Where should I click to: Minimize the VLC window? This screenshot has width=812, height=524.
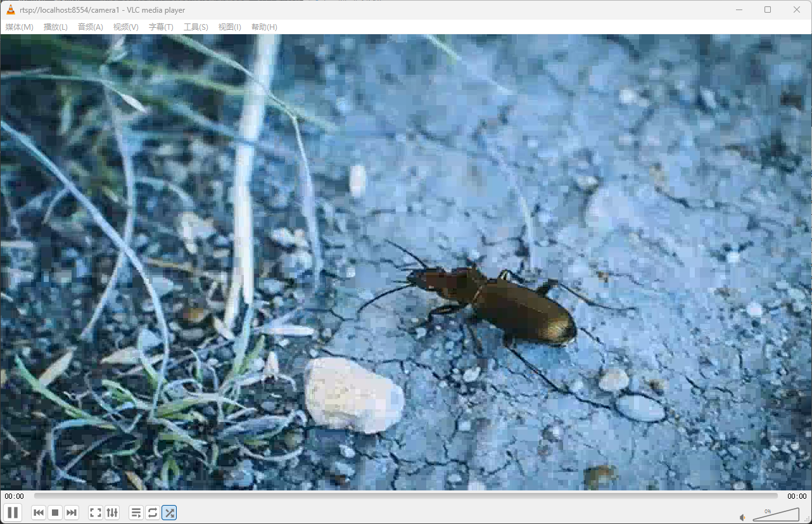pyautogui.click(x=738, y=10)
